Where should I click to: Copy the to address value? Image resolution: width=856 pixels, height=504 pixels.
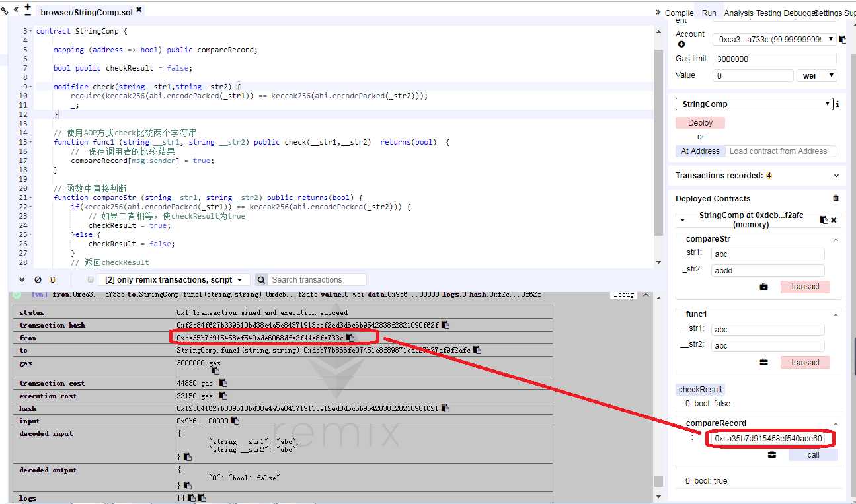[477, 350]
